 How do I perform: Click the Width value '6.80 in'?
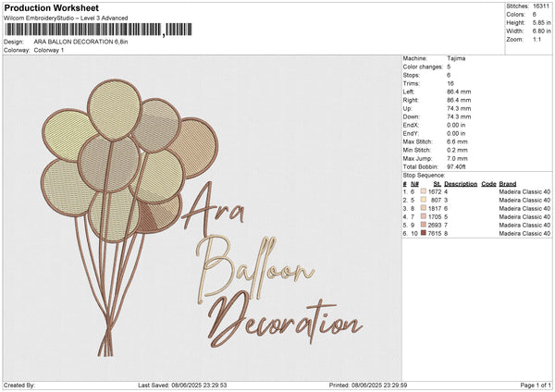pos(541,31)
